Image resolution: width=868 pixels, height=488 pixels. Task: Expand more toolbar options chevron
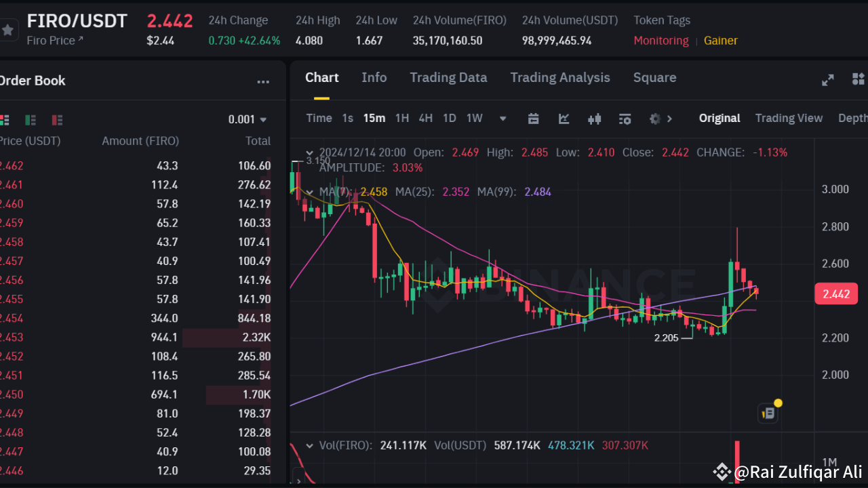click(670, 119)
